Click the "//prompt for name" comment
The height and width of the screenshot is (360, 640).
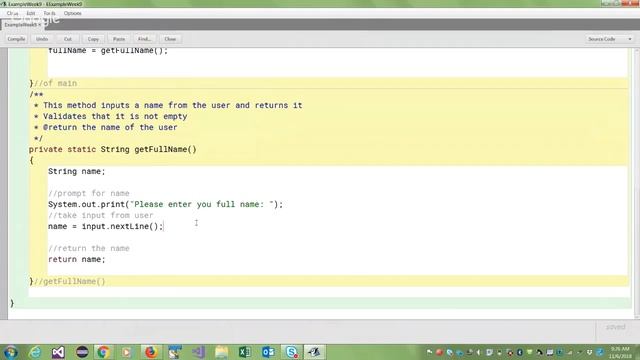89,193
